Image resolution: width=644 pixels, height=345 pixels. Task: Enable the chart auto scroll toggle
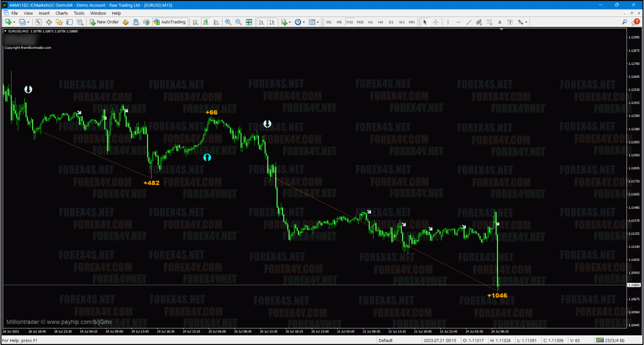261,22
